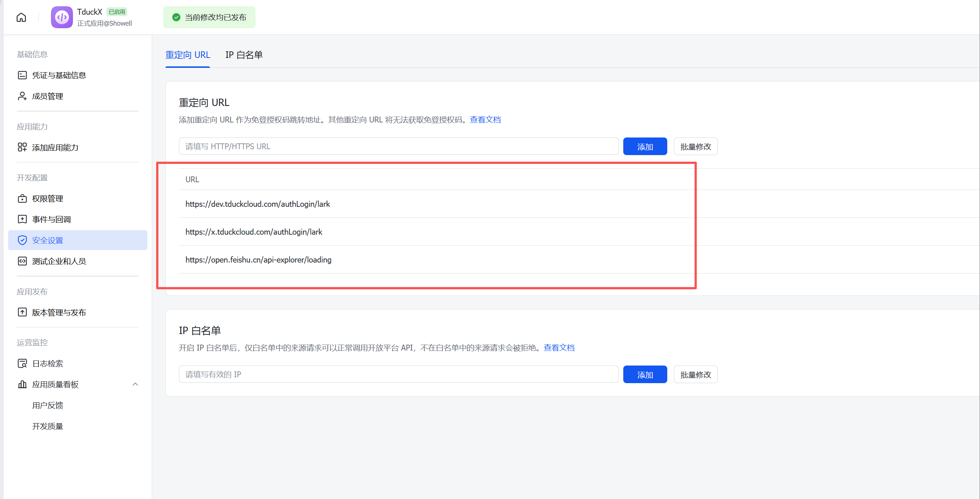Image resolution: width=980 pixels, height=499 pixels.
Task: Open 开发质量 sub-item
Action: 48,426
